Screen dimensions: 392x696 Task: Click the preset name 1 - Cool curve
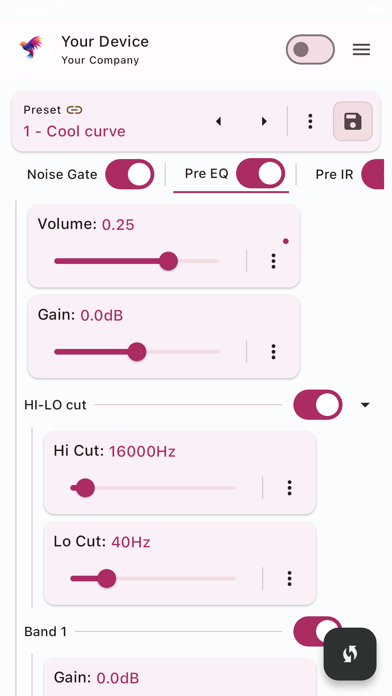[74, 131]
